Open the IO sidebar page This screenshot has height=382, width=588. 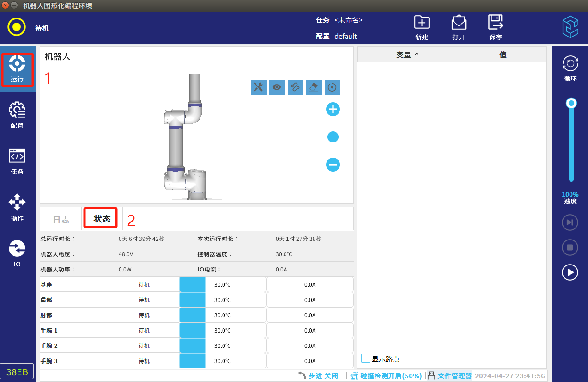point(17,253)
